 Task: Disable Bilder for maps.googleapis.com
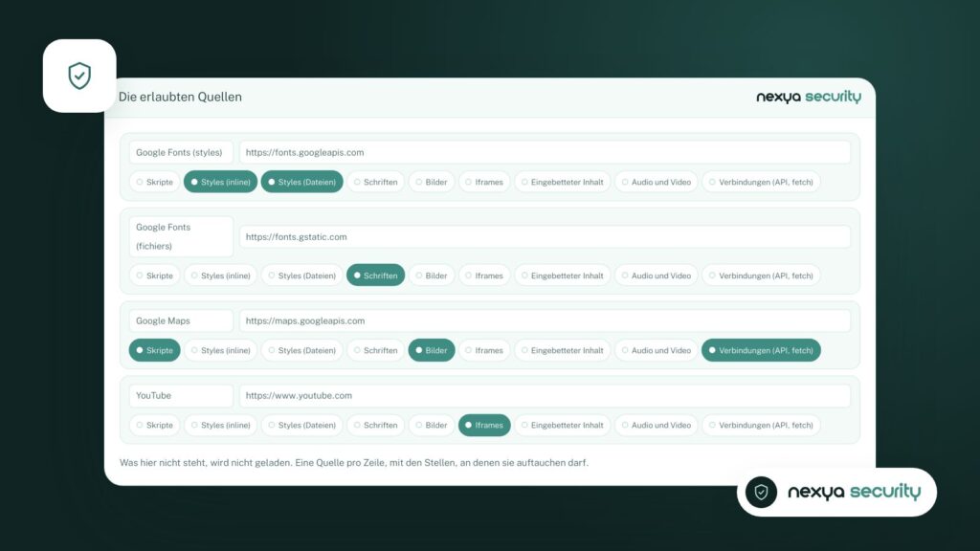(432, 350)
